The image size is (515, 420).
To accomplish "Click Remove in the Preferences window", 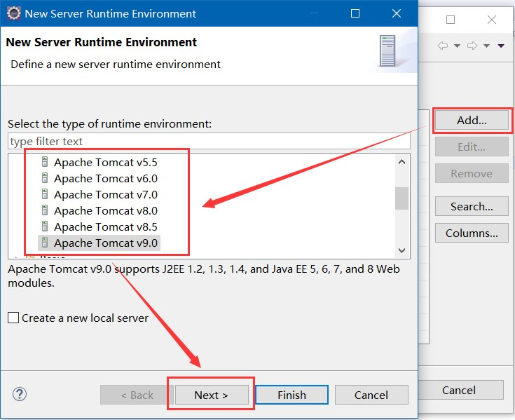I will 472,173.
